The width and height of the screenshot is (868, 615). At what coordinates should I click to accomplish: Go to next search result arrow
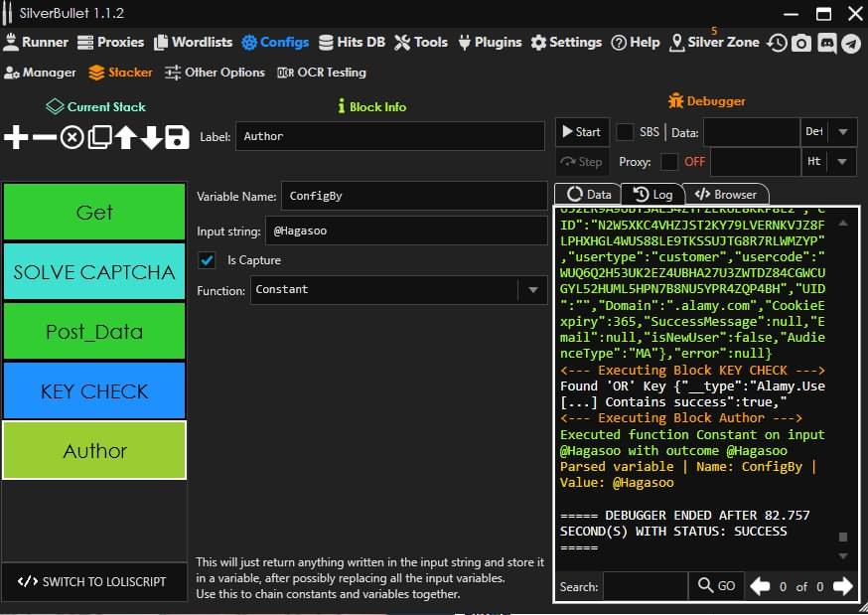842,586
